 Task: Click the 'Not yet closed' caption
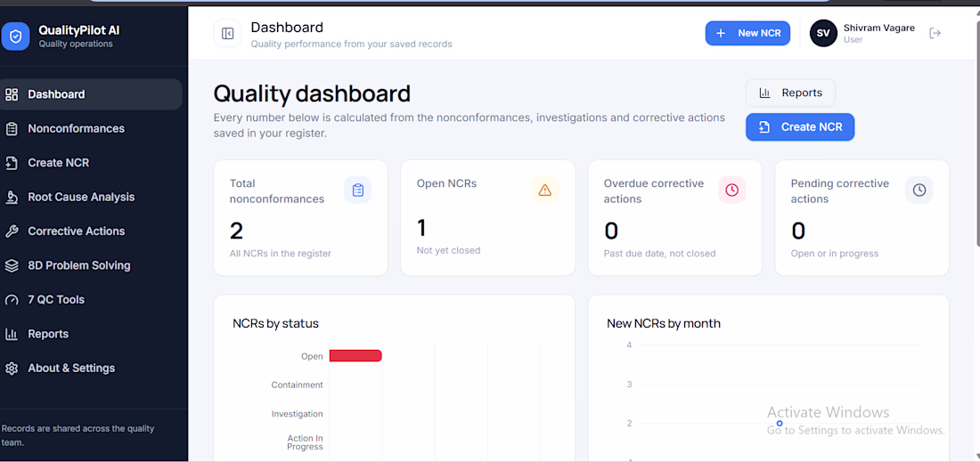coord(448,250)
